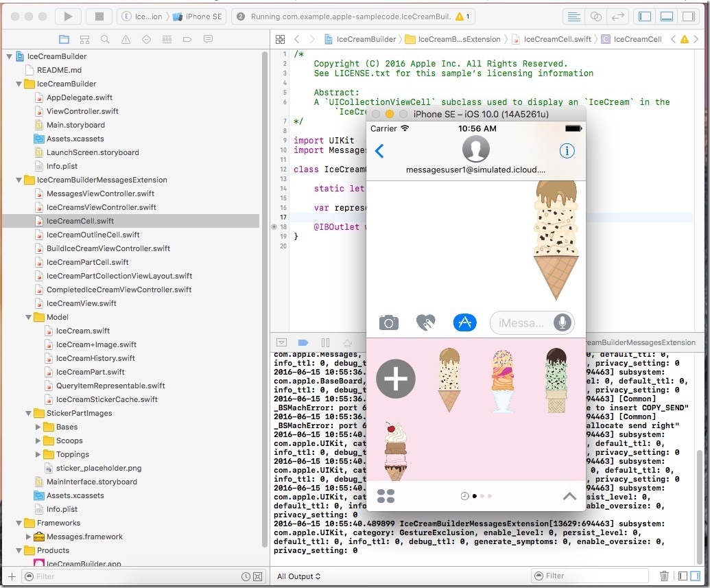Select MessagesViewController.swift file
Viewport: 710px width, 588px height.
click(x=100, y=194)
